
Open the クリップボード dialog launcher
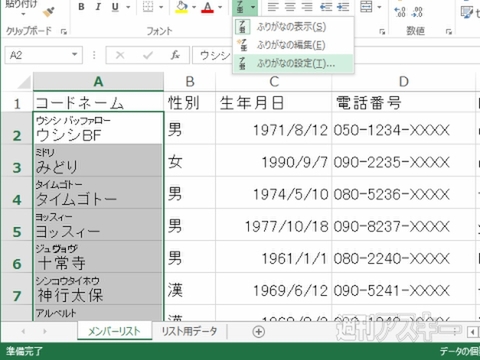click(64, 32)
